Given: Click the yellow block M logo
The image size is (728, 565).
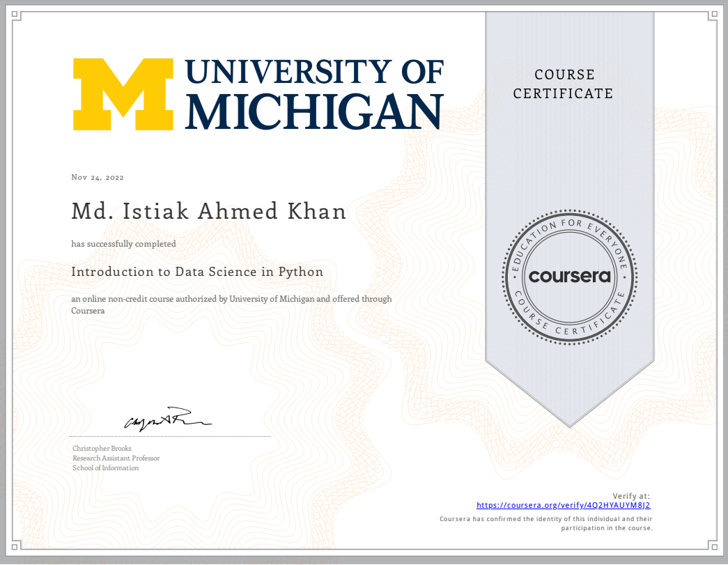Looking at the screenshot, I should coord(123,94).
